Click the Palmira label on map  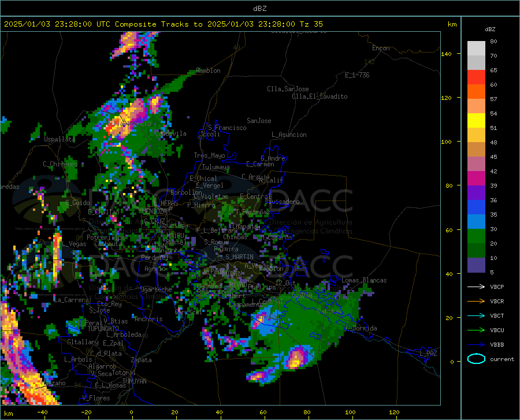coord(226,249)
